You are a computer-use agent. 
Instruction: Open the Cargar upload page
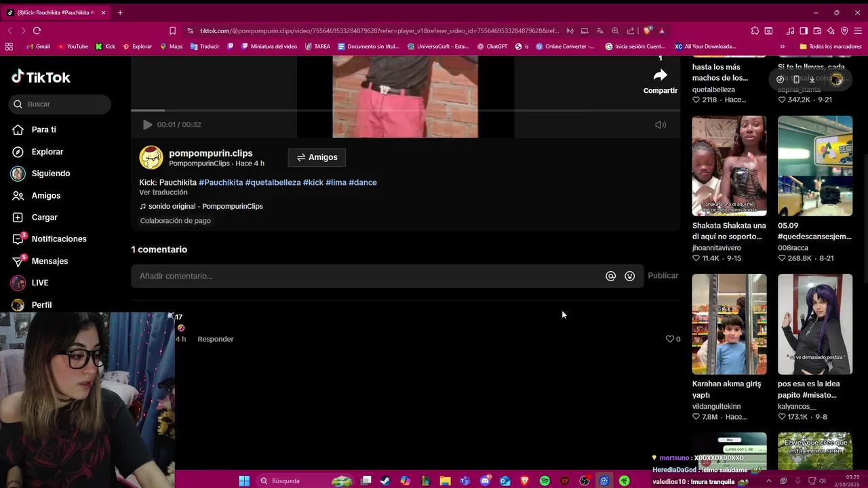coord(44,218)
